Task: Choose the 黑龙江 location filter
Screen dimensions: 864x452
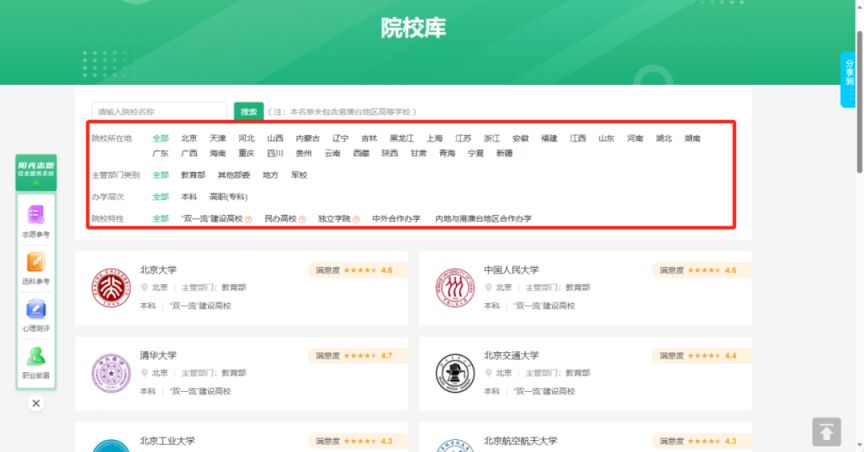Action: [402, 138]
